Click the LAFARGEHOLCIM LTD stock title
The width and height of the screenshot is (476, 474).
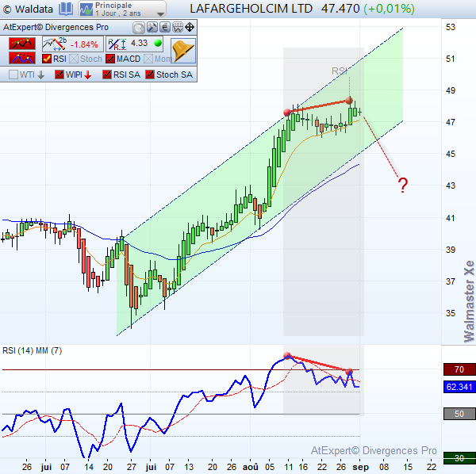pos(251,9)
